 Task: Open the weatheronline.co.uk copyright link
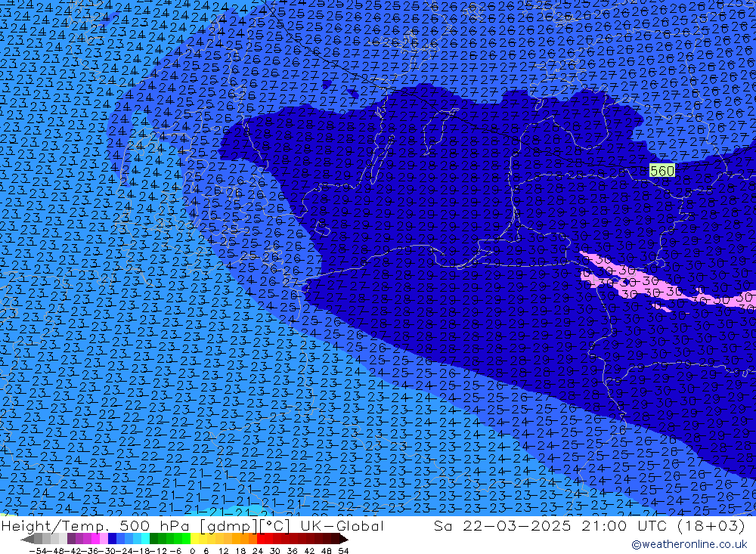click(689, 544)
